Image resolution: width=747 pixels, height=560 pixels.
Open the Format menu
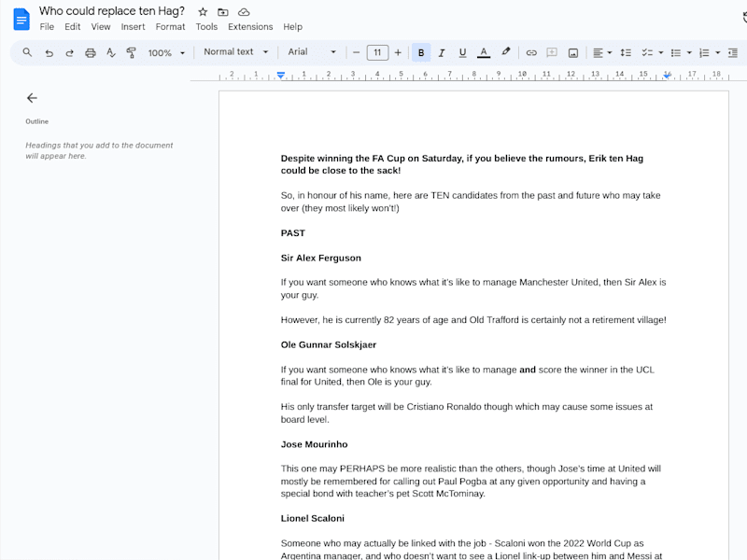click(170, 27)
